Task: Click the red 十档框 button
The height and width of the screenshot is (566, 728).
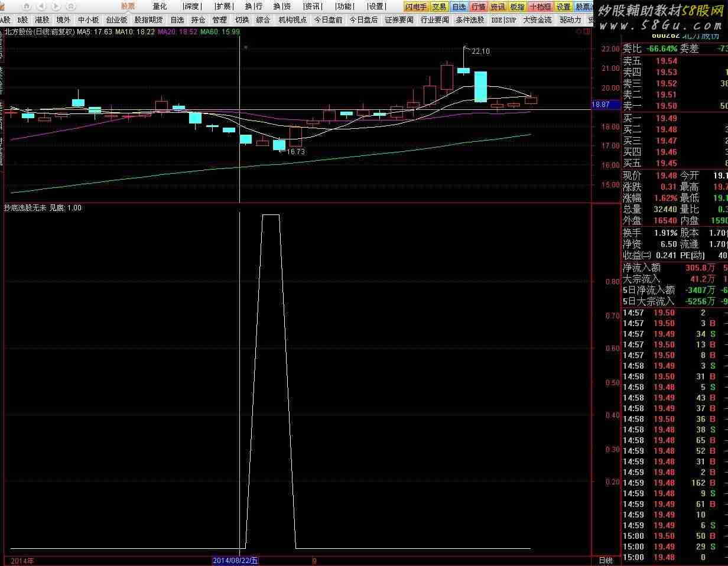Action: (540, 7)
